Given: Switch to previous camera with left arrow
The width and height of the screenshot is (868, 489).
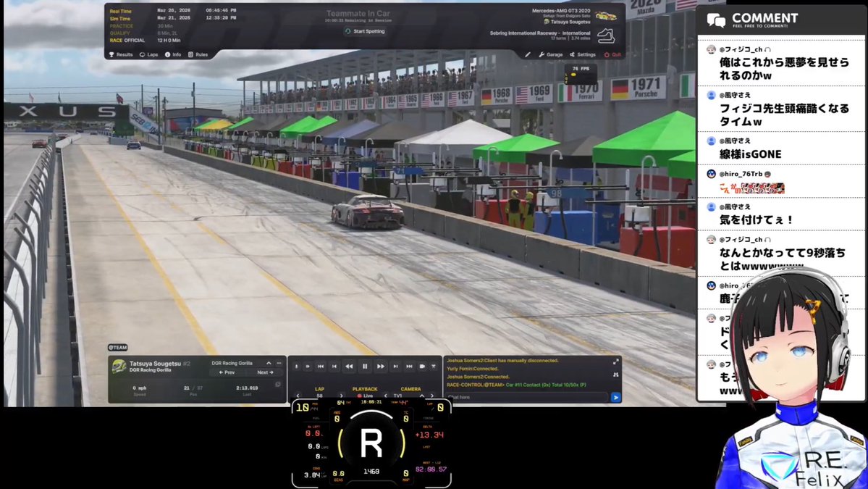Looking at the screenshot, I should [385, 396].
